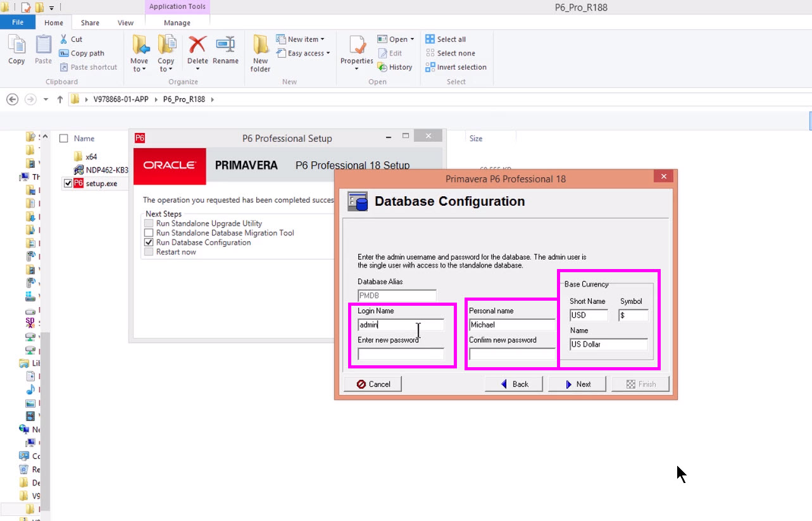Image resolution: width=812 pixels, height=521 pixels.
Task: Click the History command
Action: click(x=395, y=67)
